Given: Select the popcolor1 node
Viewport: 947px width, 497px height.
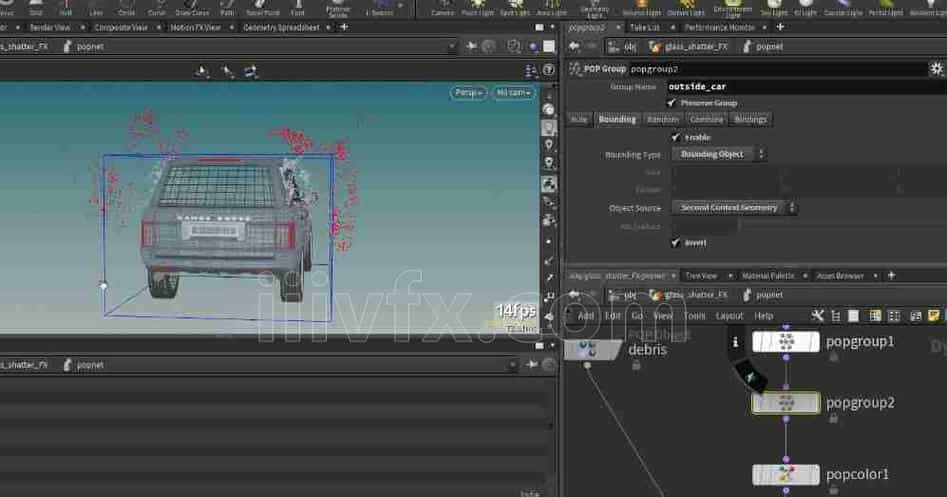Looking at the screenshot, I should (x=786, y=475).
